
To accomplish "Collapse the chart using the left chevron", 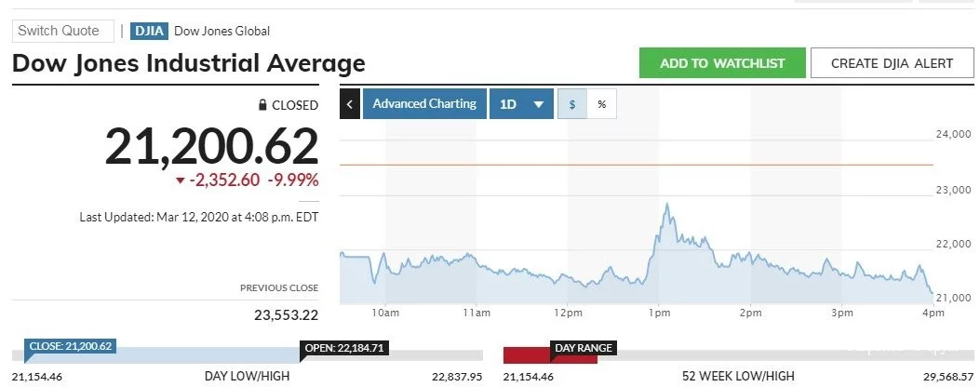I will click(x=350, y=104).
